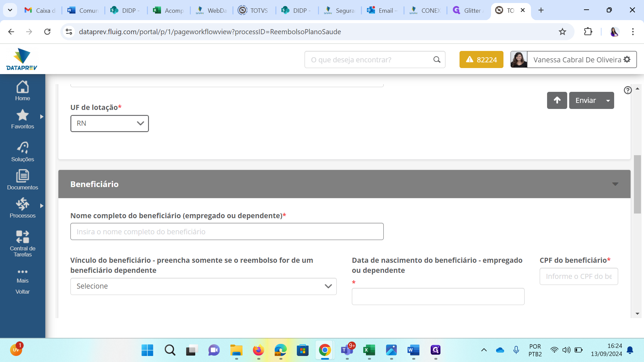This screenshot has height=362, width=644.
Task: Click the search magnifier icon
Action: (x=437, y=60)
